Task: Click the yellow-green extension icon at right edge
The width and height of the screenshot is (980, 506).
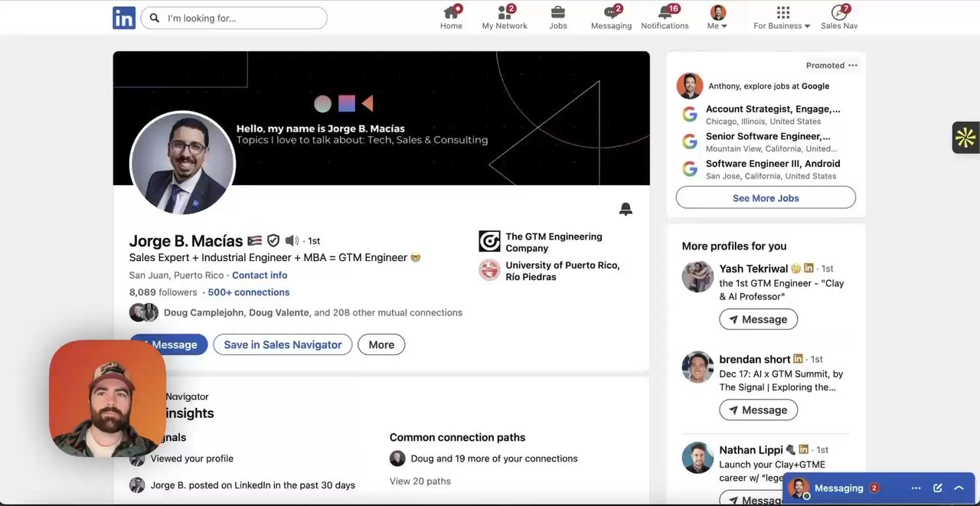Action: (x=965, y=138)
